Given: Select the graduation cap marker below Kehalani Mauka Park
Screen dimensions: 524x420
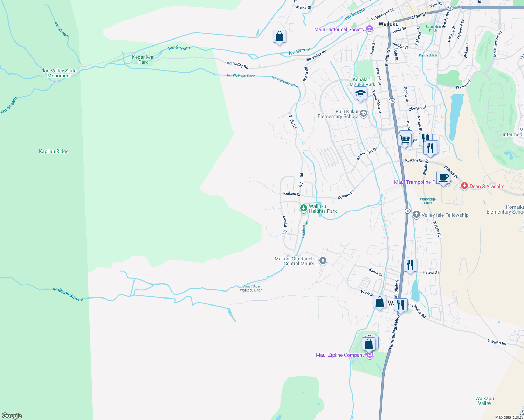Looking at the screenshot, I should pos(360,93).
